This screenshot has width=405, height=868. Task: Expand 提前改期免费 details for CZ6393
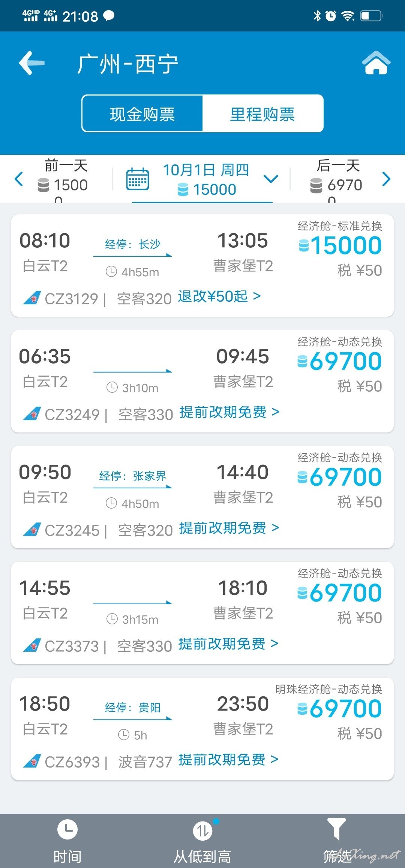tap(228, 760)
